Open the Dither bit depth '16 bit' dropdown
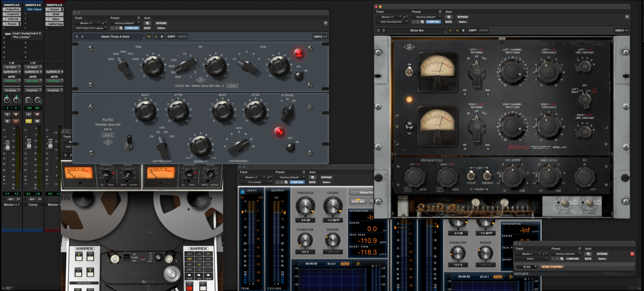The height and width of the screenshot is (291, 644). pos(526,266)
